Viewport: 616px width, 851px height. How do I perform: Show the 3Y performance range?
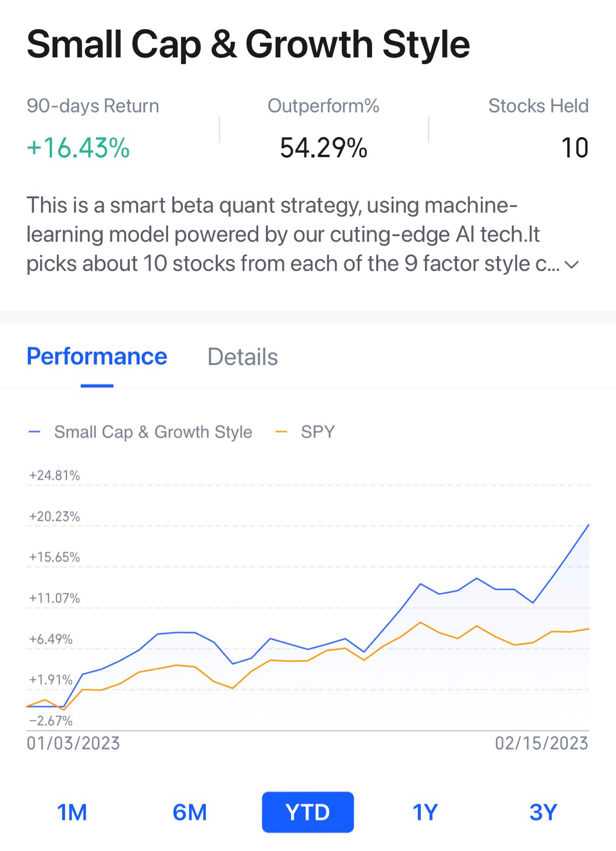543,812
